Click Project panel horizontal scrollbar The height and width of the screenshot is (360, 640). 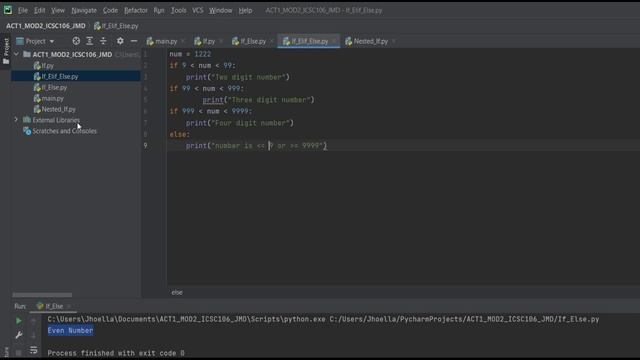point(42,295)
